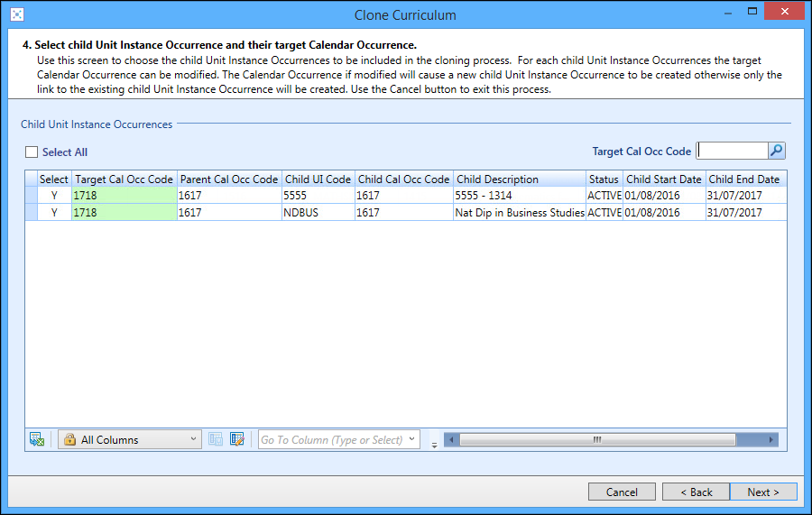Tick the Select All checkbox
This screenshot has width=812, height=515.
point(32,152)
